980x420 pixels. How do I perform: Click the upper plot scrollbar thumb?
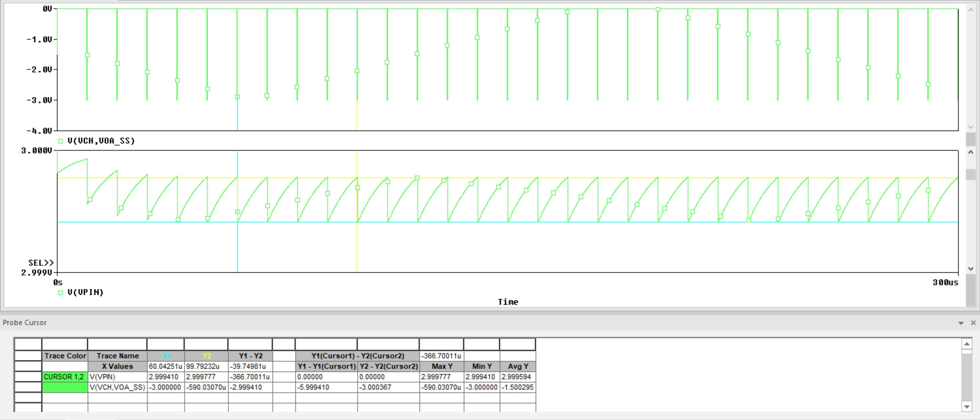971,139
